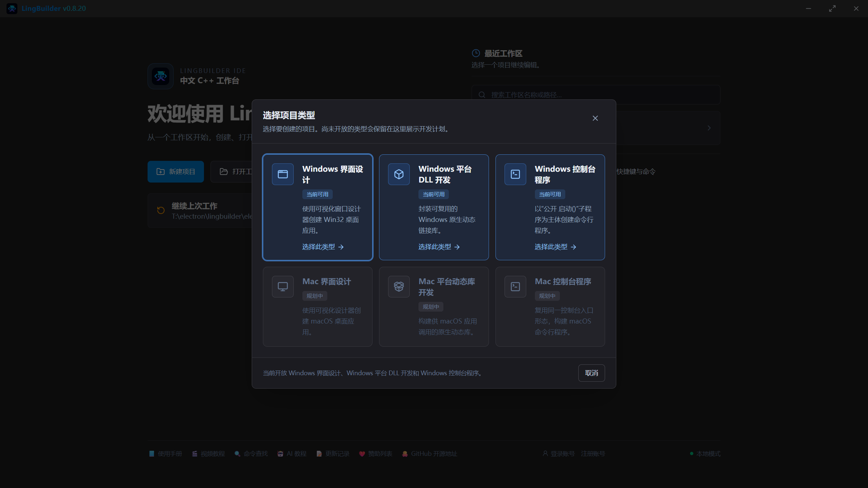Open the 使用手册 link
This screenshot has height=488, width=868.
point(166,454)
